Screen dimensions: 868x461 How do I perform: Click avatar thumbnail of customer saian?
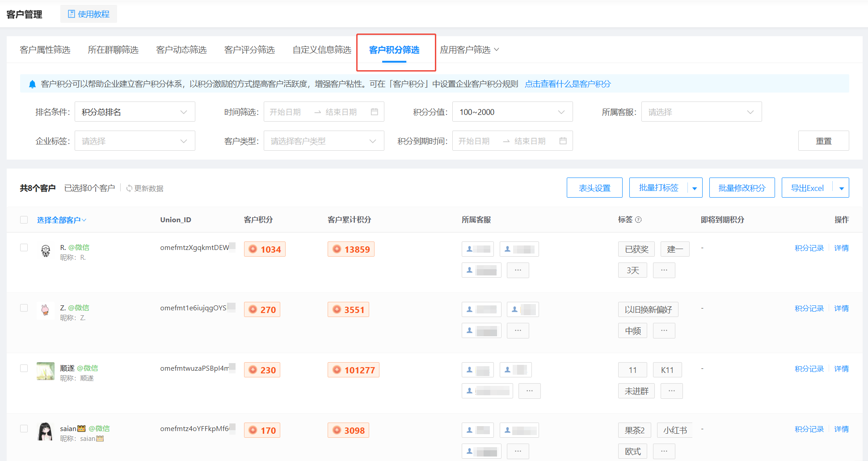pyautogui.click(x=46, y=431)
